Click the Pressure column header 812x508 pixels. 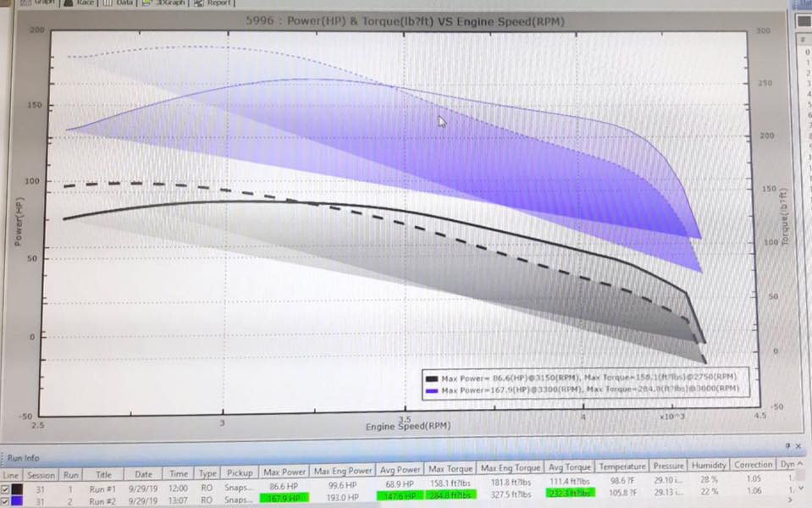coord(668,466)
